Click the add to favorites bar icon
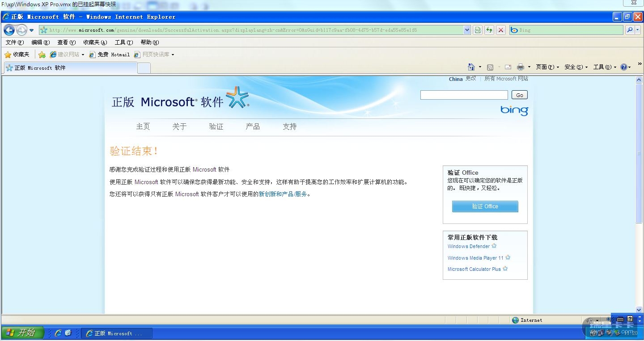This screenshot has width=644, height=341. point(42,55)
